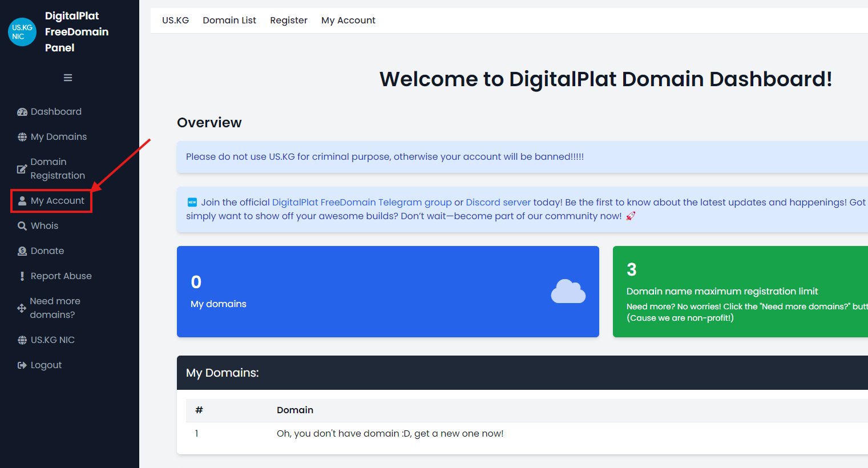Click the My Domains globe icon
Screen dimensions: 868x468
[22, 137]
